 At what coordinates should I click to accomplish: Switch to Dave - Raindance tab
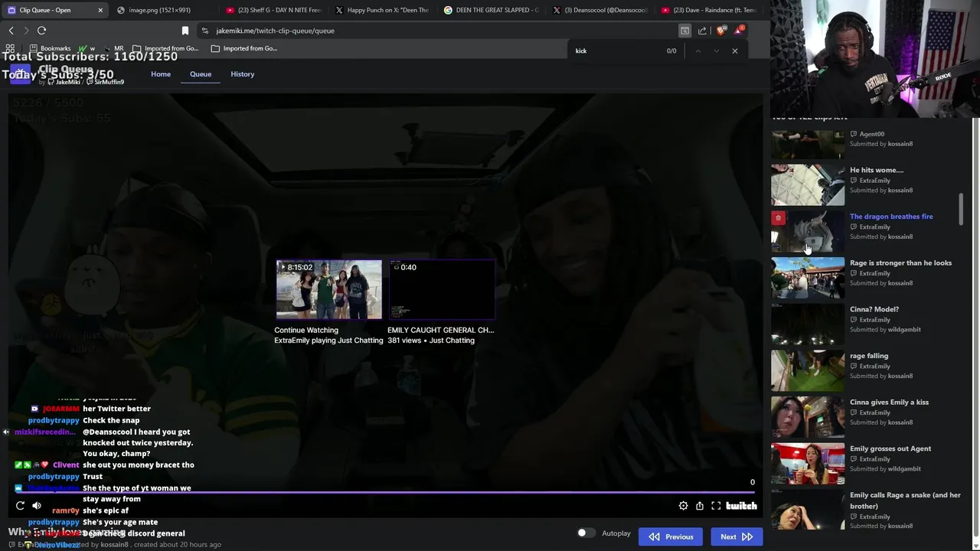point(709,10)
